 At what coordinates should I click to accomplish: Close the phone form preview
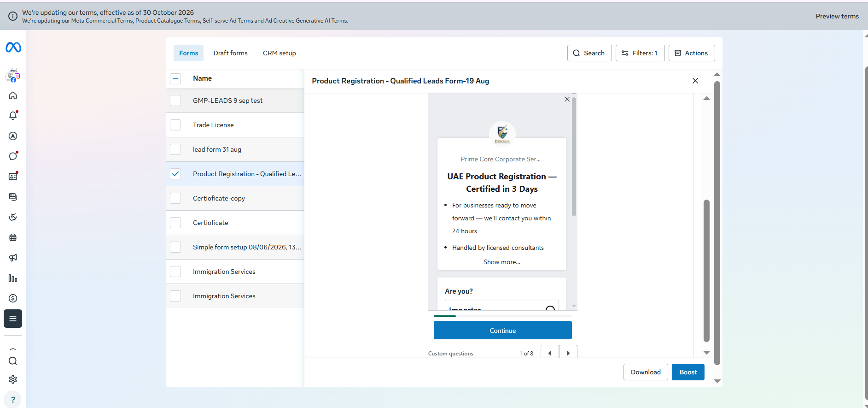567,99
